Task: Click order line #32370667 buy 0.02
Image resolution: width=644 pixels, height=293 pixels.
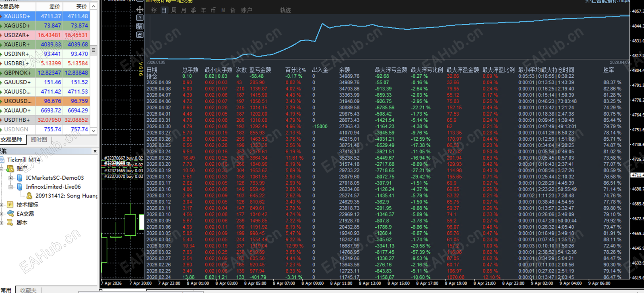Action: (x=124, y=158)
